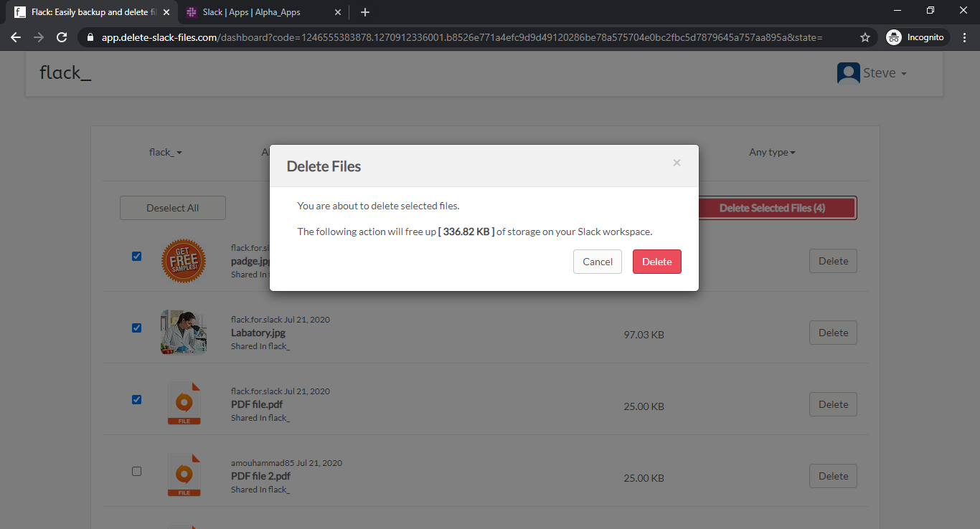Image resolution: width=980 pixels, height=529 pixels.
Task: Click the flack_ logo in header
Action: (65, 72)
